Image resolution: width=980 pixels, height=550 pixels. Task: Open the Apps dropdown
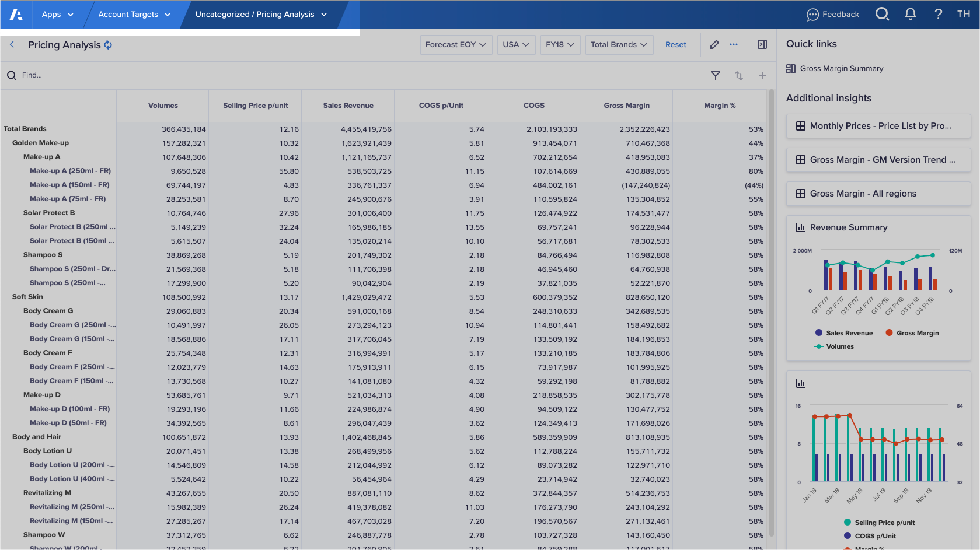[x=57, y=15]
